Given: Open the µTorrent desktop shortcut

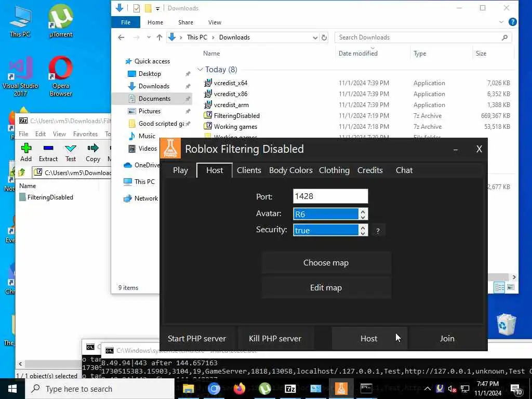Looking at the screenshot, I should tap(61, 21).
